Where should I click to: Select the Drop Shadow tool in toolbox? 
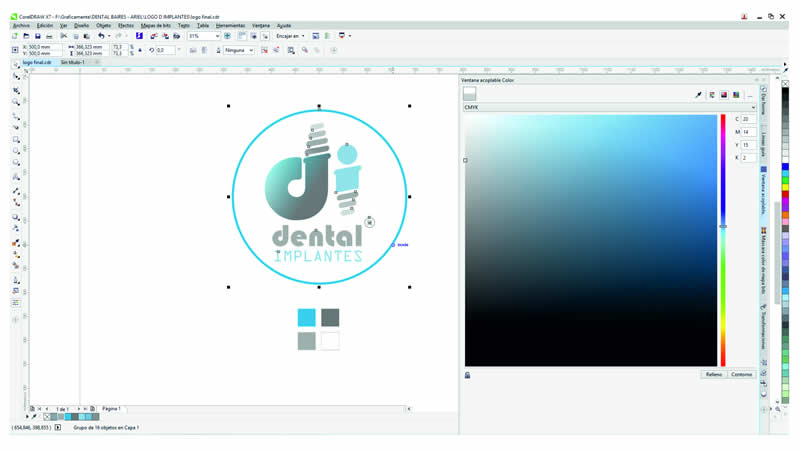click(16, 217)
